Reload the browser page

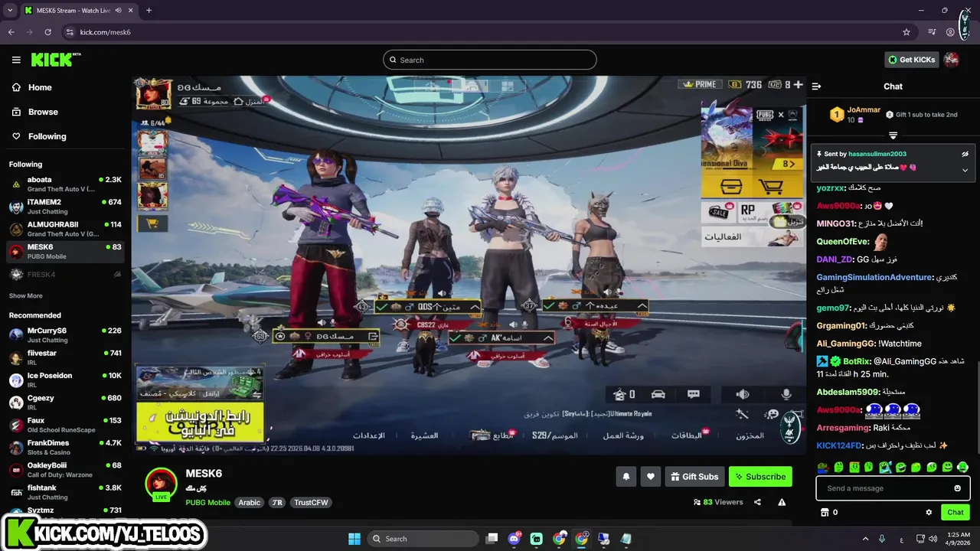47,32
